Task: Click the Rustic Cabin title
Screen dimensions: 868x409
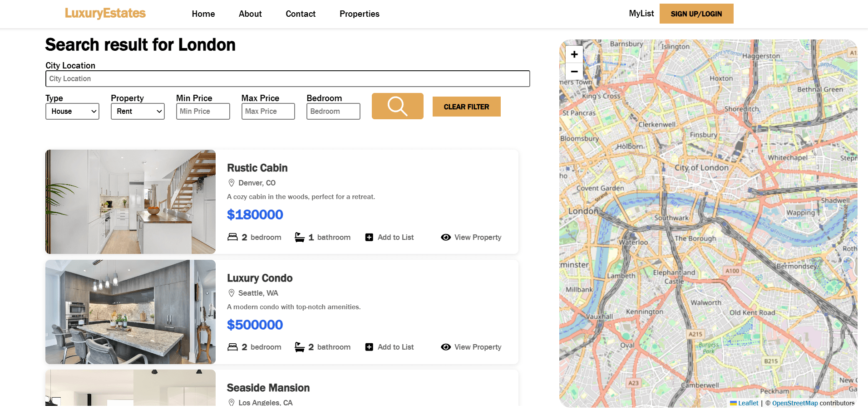Action: (257, 168)
